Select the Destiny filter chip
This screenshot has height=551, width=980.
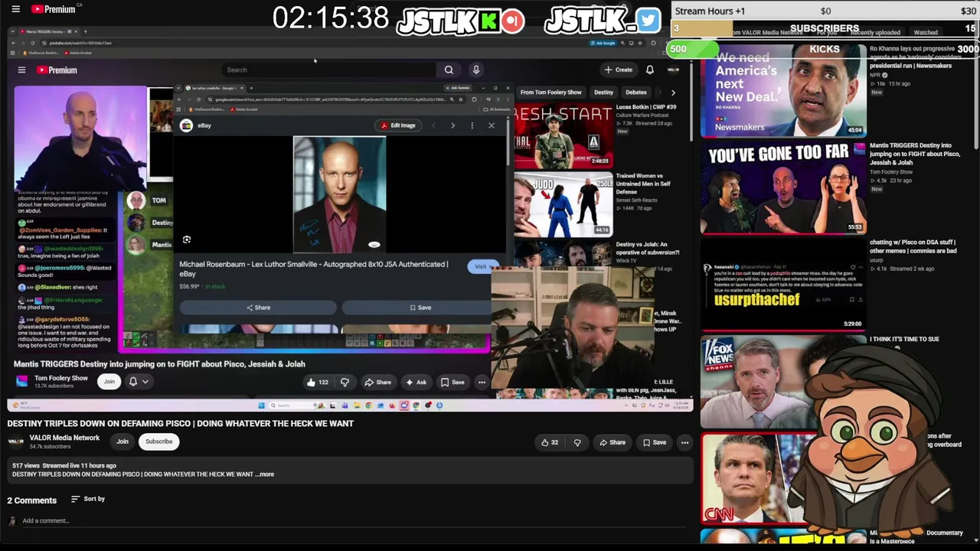click(x=603, y=93)
